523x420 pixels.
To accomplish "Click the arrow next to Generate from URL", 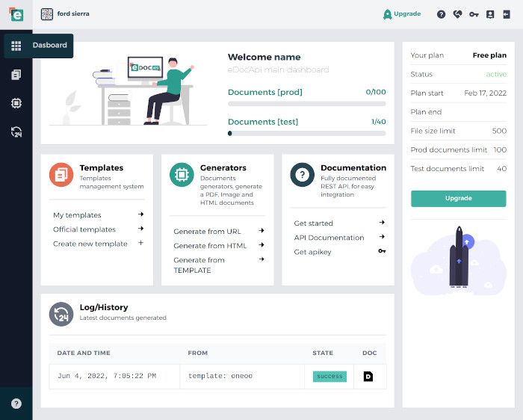I will click(x=261, y=230).
